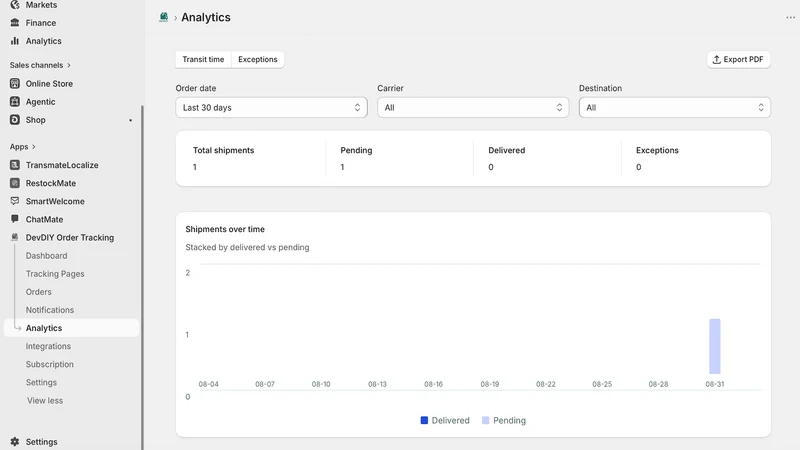Open the three-dot more actions menu
Viewport: 800px width, 450px height.
(790, 17)
